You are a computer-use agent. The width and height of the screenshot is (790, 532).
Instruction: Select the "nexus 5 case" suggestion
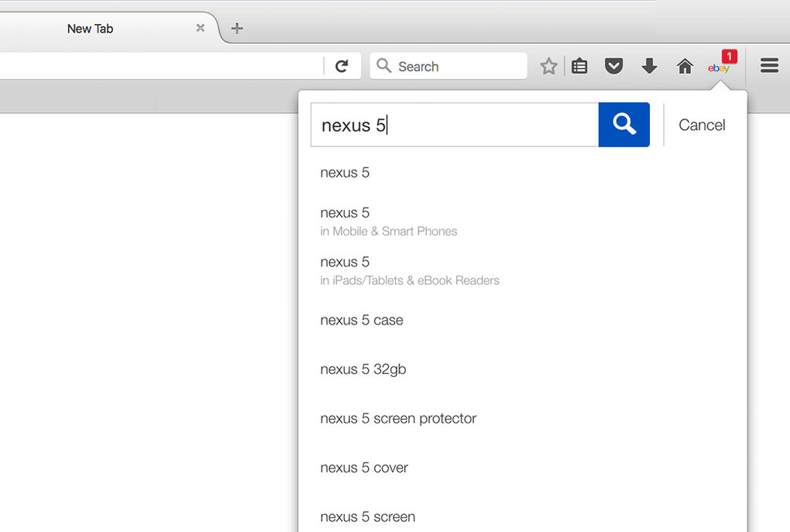(x=362, y=320)
